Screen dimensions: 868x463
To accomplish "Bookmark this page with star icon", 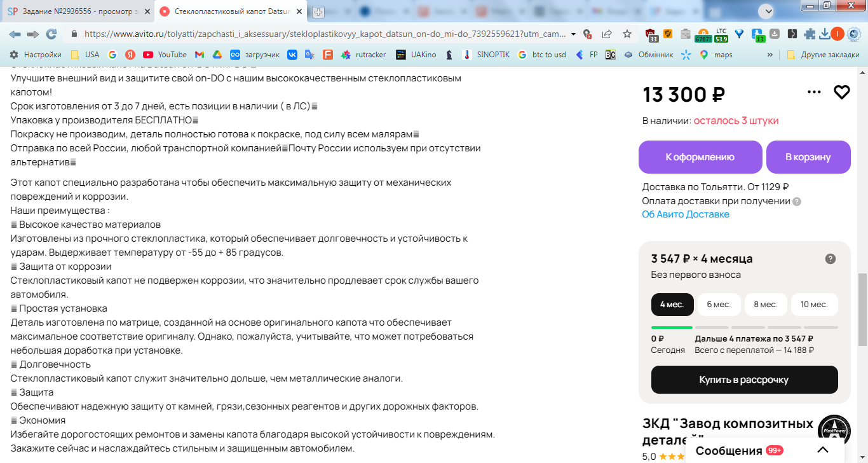I will 627,34.
